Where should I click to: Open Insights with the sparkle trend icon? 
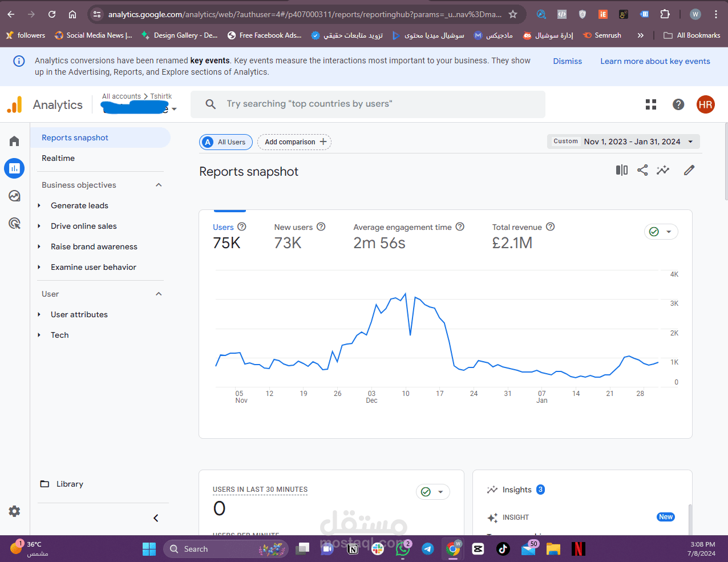pos(663,170)
